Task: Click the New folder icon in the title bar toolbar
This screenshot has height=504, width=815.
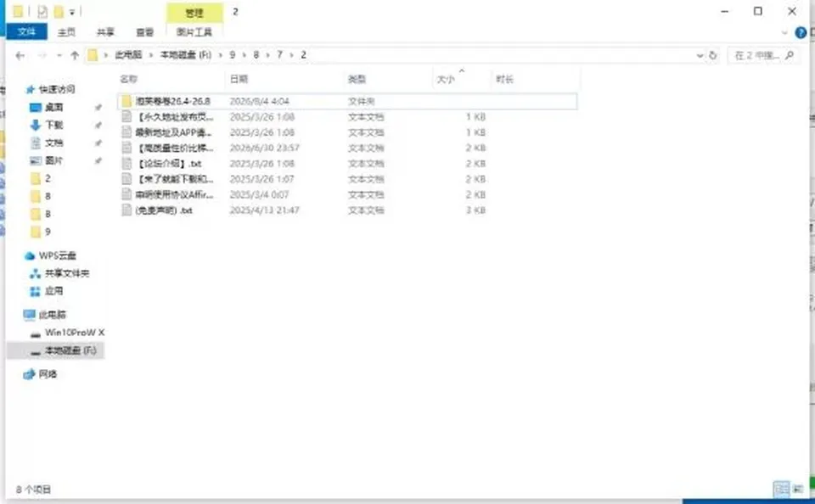Action: click(59, 11)
